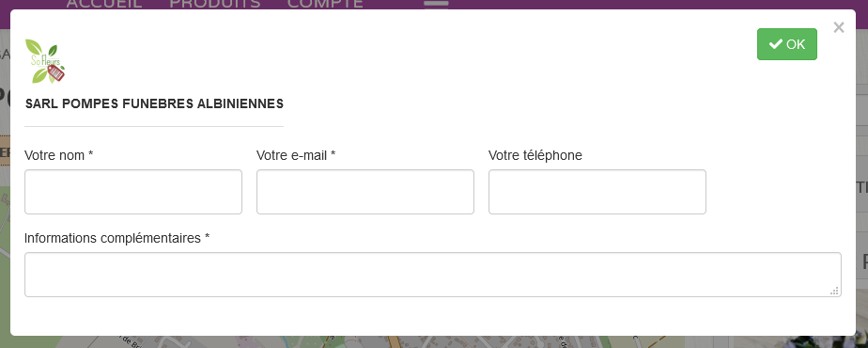Viewport: 868px width, 348px height.
Task: Click the SARL POMPES FUNEBRES ALBINIENNES heading
Action: [x=154, y=103]
